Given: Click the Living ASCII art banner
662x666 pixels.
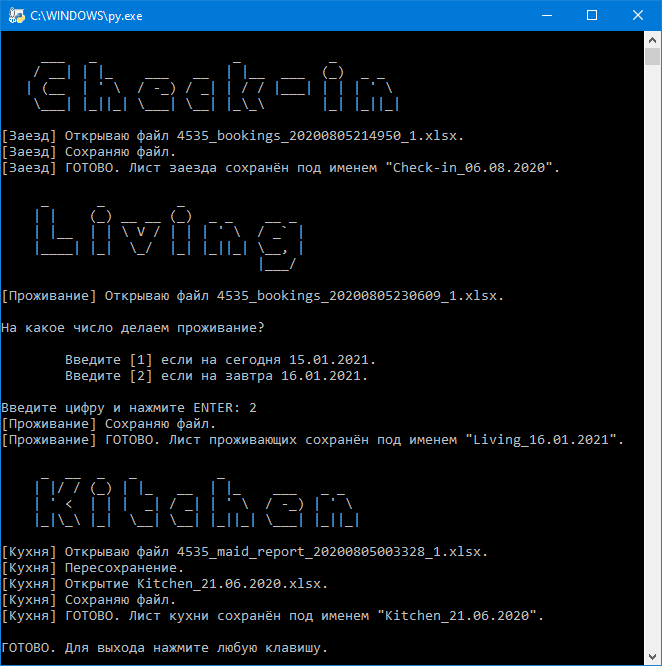Looking at the screenshot, I should point(169,236).
